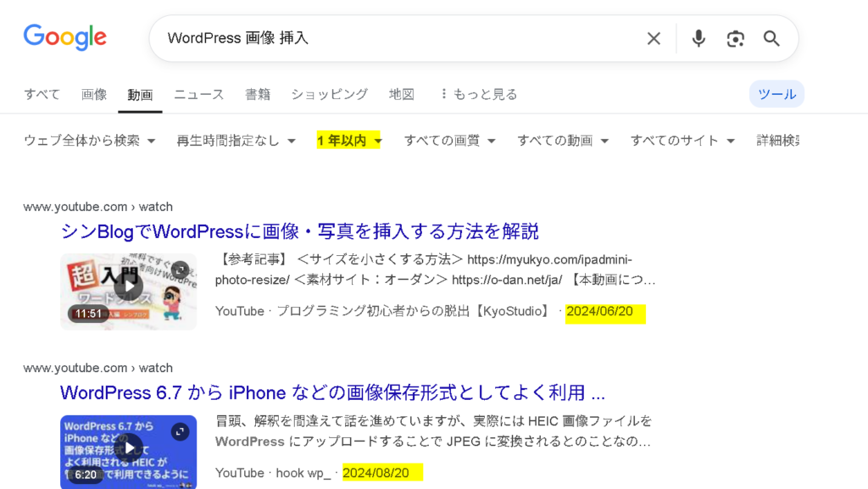Open 再生時間指定なし duration filter

click(236, 141)
